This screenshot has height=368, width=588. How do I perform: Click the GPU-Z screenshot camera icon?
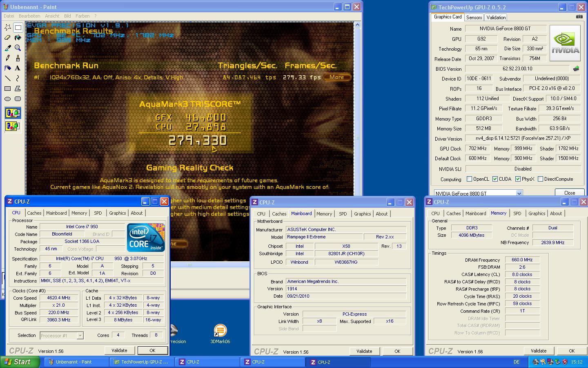click(x=579, y=17)
